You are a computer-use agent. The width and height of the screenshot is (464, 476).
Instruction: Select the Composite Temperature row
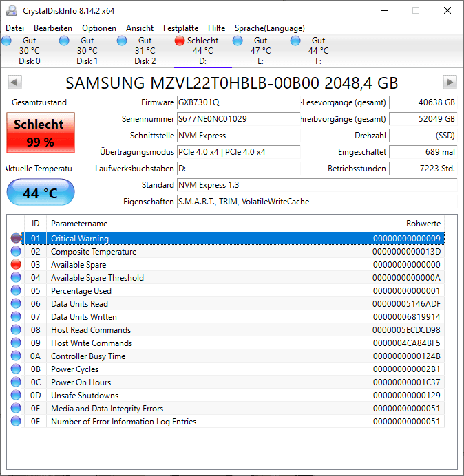pyautogui.click(x=226, y=252)
